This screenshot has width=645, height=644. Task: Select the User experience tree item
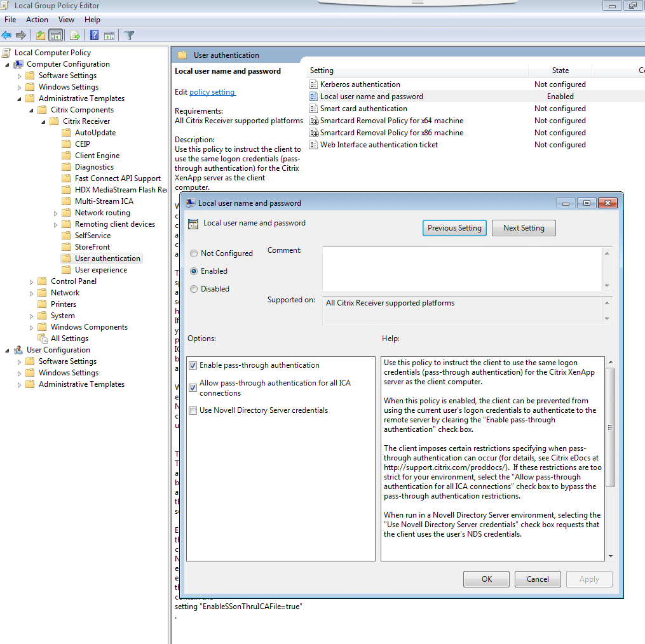click(x=101, y=270)
